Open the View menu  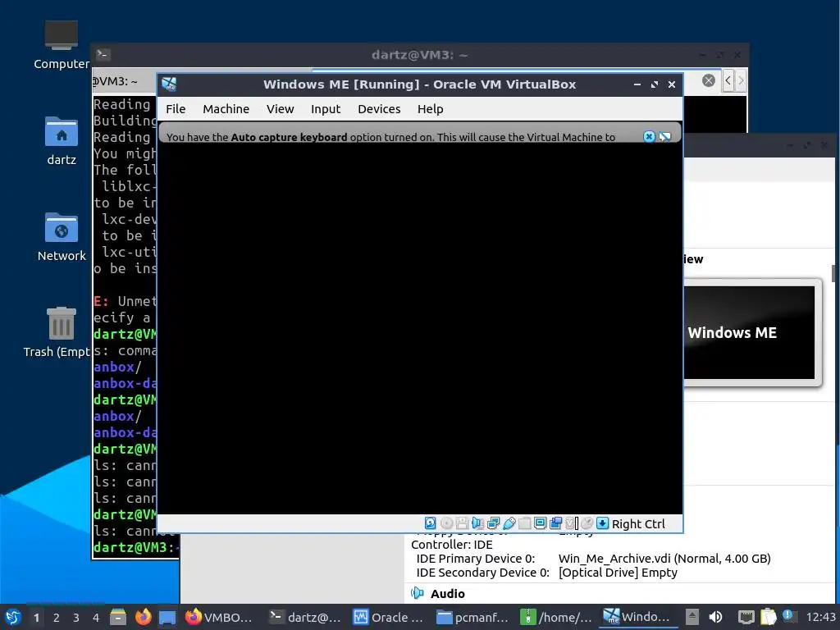[280, 109]
